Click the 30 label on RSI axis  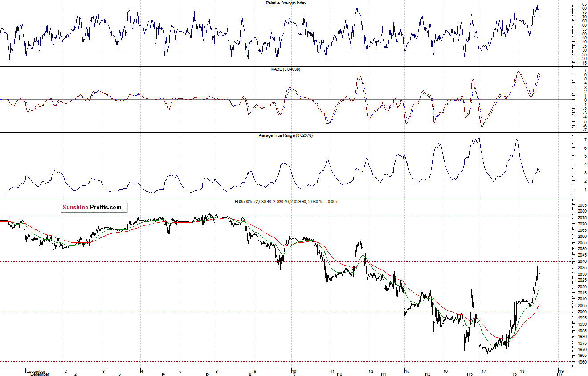(x=584, y=50)
